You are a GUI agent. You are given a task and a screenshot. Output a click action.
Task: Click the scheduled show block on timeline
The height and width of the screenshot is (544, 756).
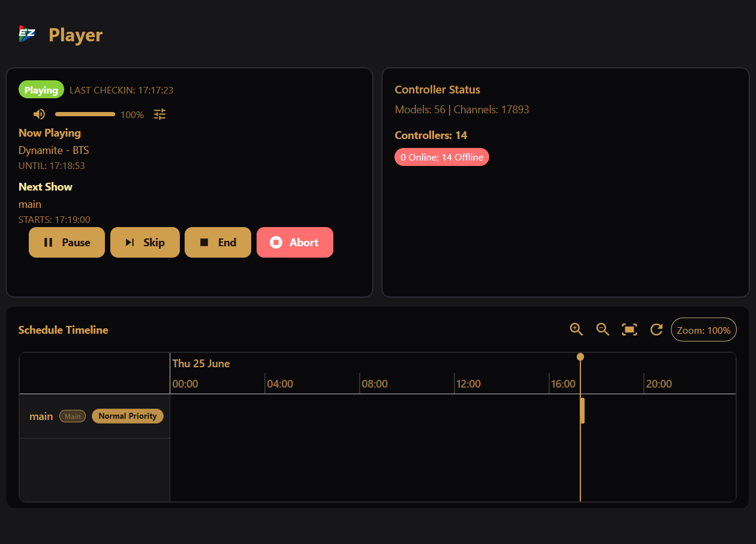(582, 410)
